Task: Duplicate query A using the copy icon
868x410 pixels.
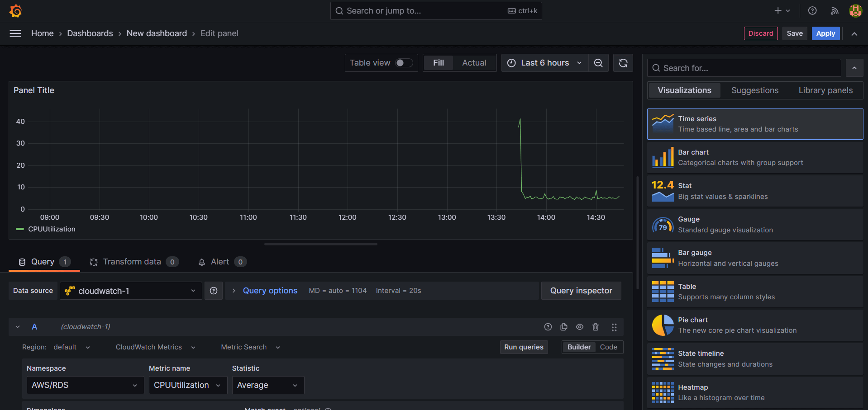Action: pyautogui.click(x=563, y=326)
